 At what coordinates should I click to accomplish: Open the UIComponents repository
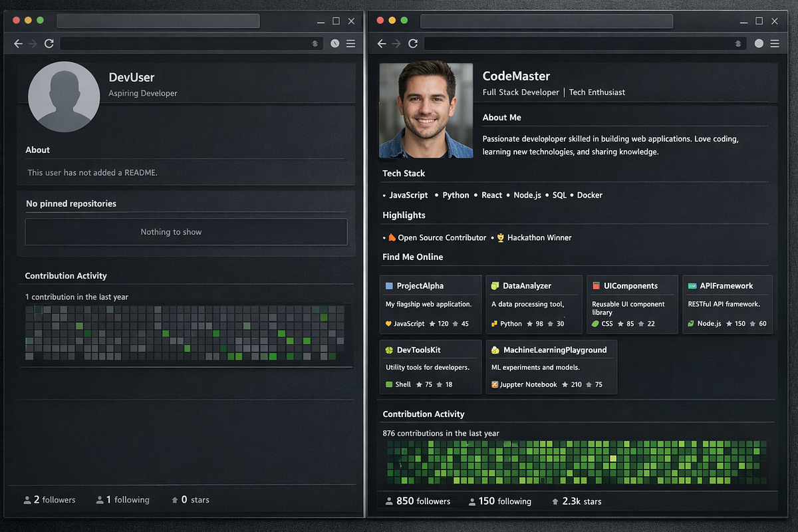pyautogui.click(x=630, y=285)
